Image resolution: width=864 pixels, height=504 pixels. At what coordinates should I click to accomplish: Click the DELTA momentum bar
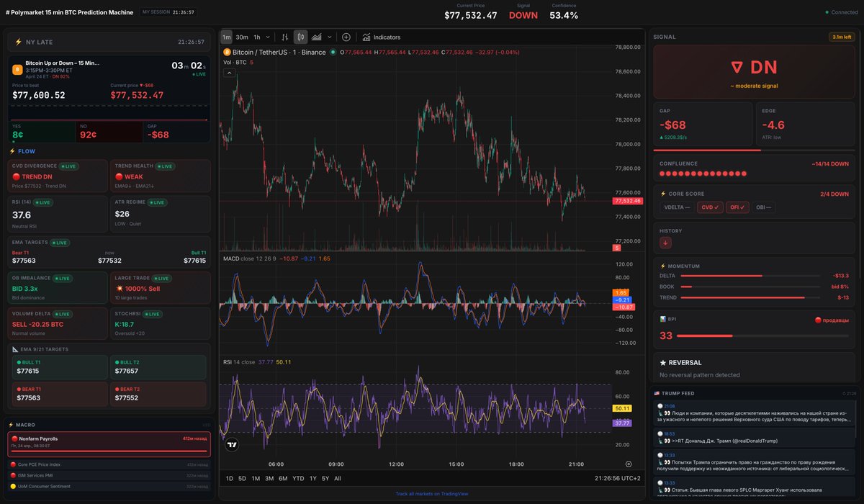[x=750, y=276]
